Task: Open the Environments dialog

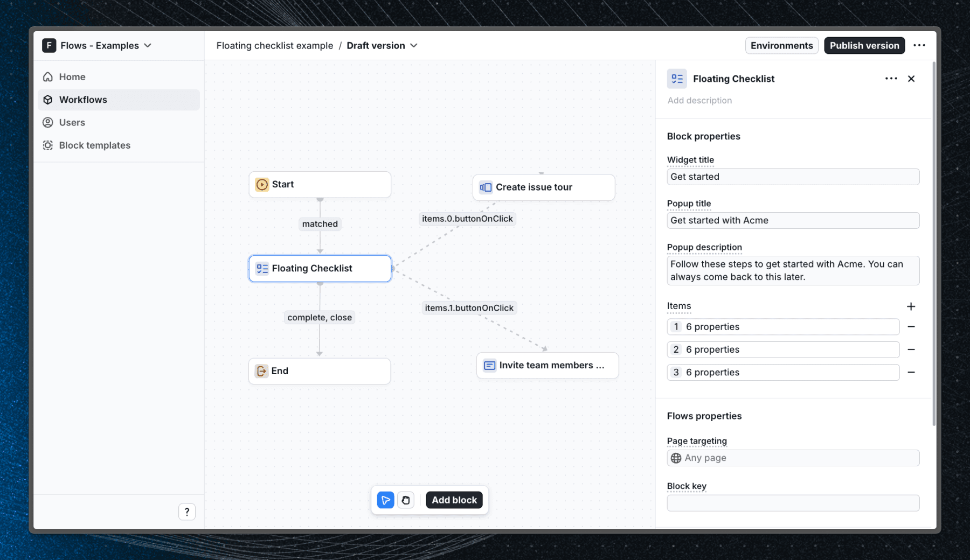Action: pos(781,45)
